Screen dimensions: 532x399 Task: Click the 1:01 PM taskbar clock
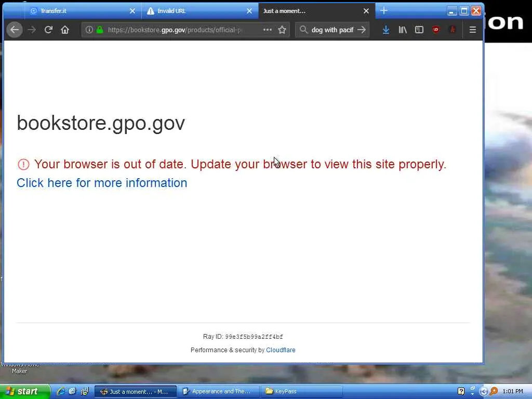pyautogui.click(x=513, y=392)
